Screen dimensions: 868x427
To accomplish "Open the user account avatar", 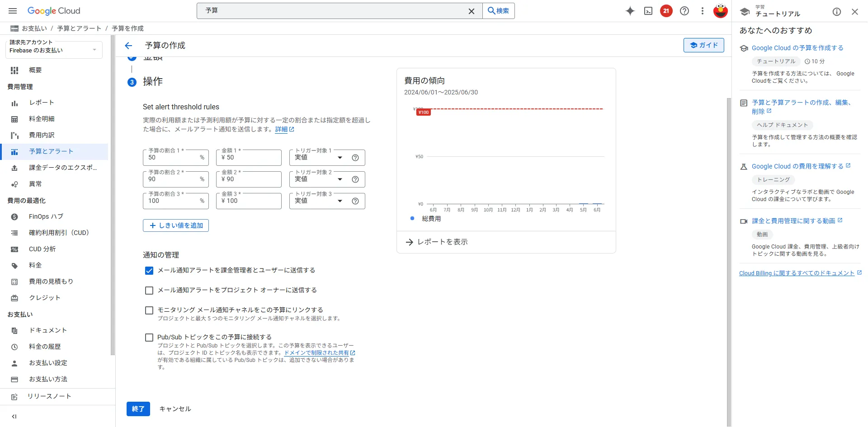I will [720, 11].
